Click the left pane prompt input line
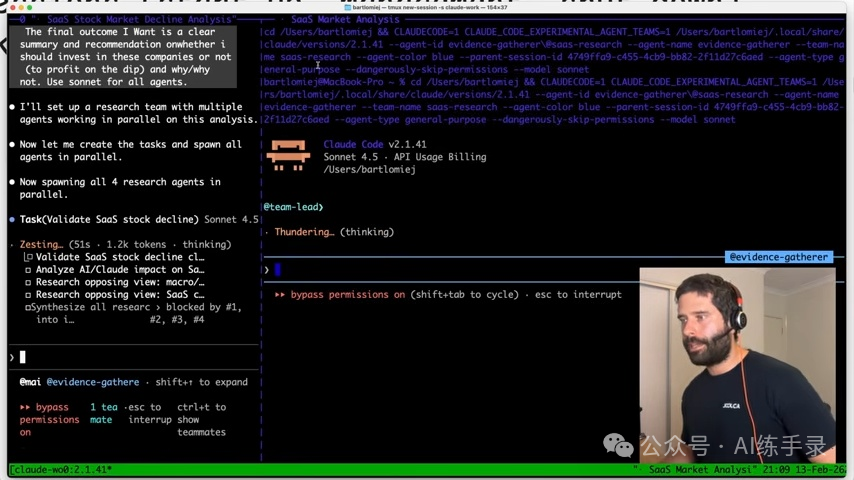 [x=133, y=357]
